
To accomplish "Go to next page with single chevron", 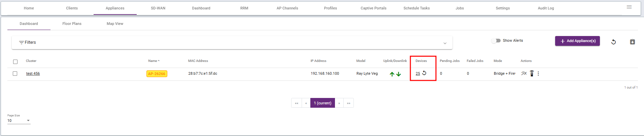I will click(339, 103).
